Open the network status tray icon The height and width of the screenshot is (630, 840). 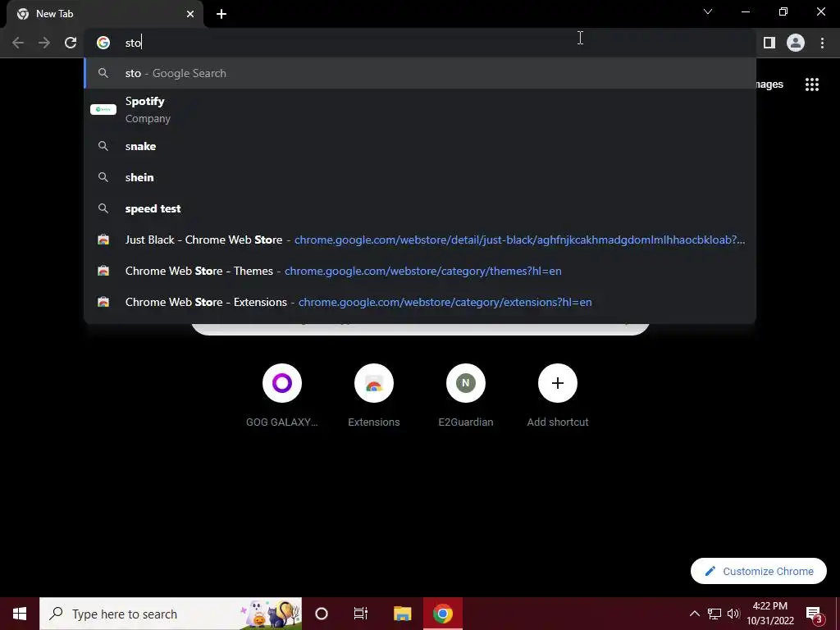tap(714, 614)
